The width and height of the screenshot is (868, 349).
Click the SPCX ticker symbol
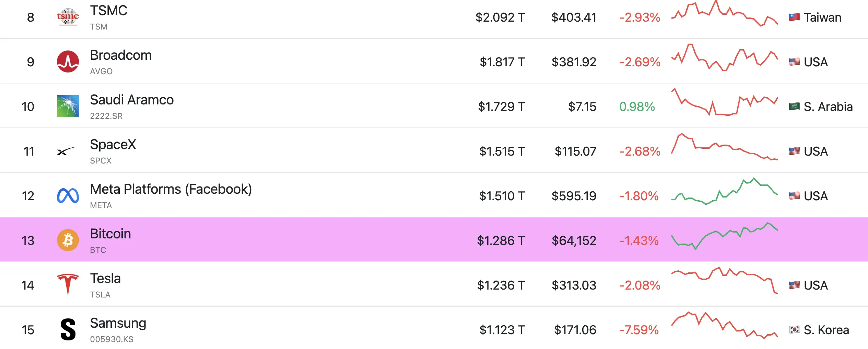click(101, 161)
